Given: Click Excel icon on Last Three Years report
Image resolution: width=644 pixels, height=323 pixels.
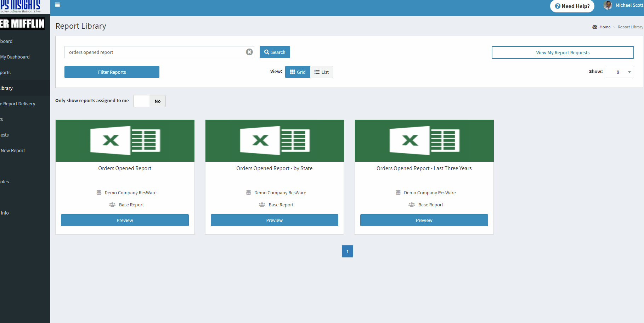Looking at the screenshot, I should [424, 141].
